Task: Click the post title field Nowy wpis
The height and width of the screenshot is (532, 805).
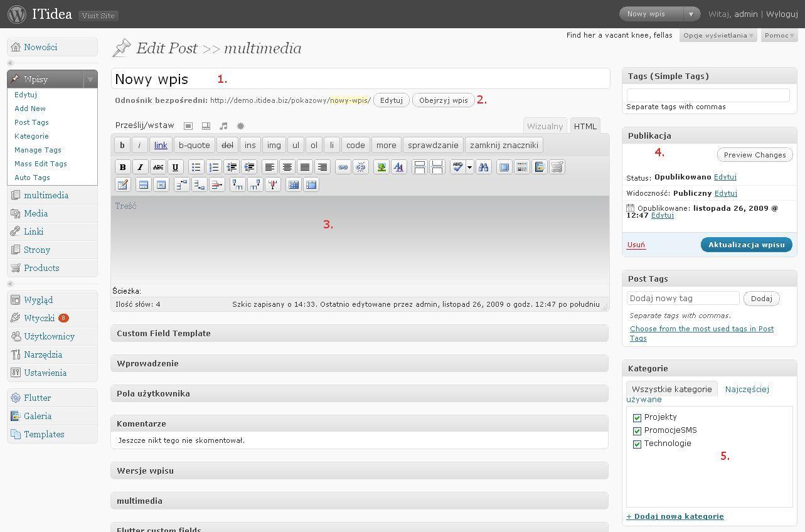Action: (x=360, y=78)
